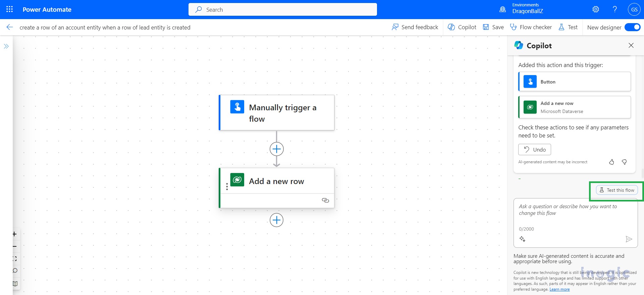
Task: Click the fit to screen icon
Action: (15, 258)
